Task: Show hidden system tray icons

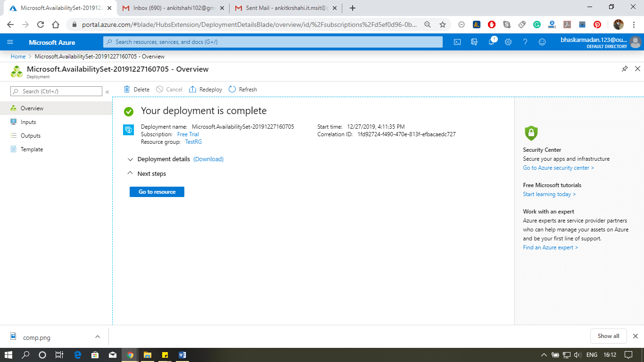Action: 544,355
